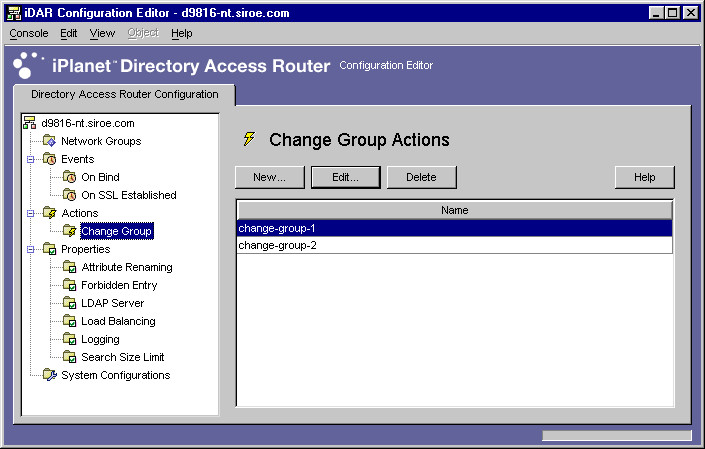Minimize the iDAR Configuration Editor window

[x=656, y=13]
